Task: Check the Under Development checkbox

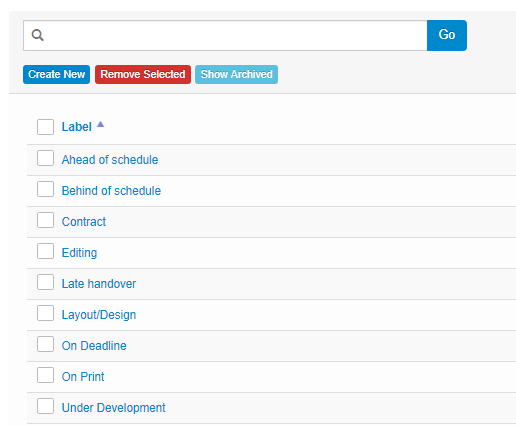Action: pos(45,406)
